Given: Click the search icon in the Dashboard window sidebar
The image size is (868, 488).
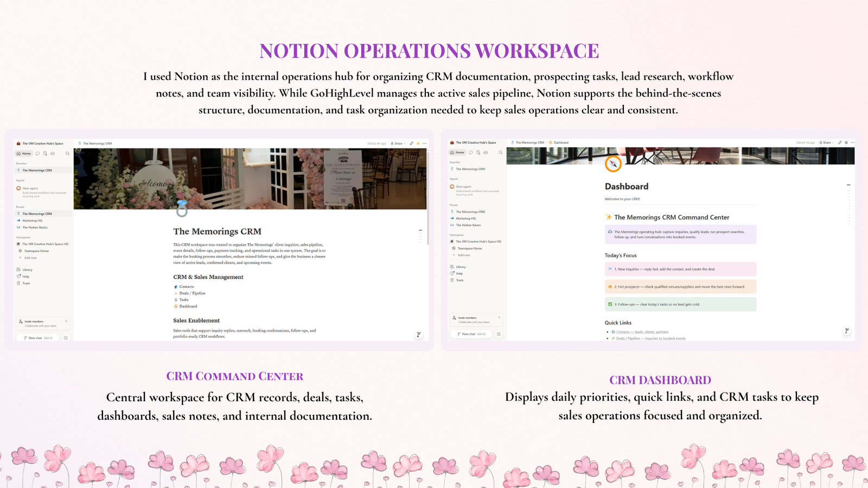Looking at the screenshot, I should [x=500, y=152].
